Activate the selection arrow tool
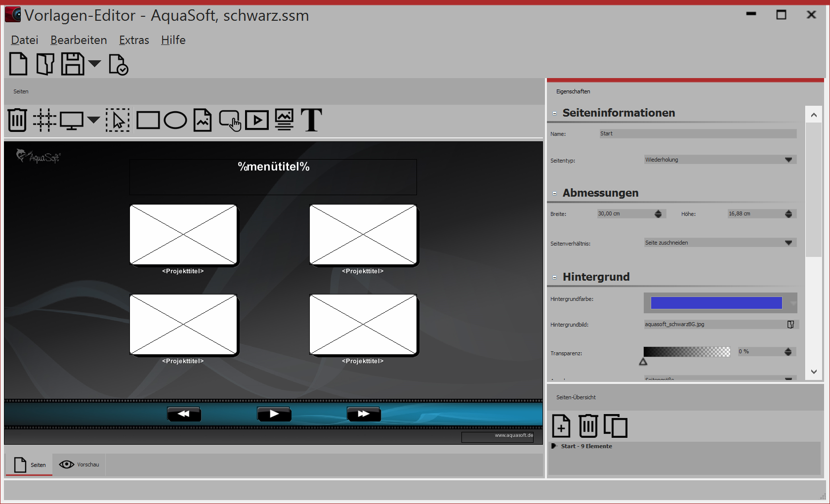The height and width of the screenshot is (504, 830). coord(118,120)
